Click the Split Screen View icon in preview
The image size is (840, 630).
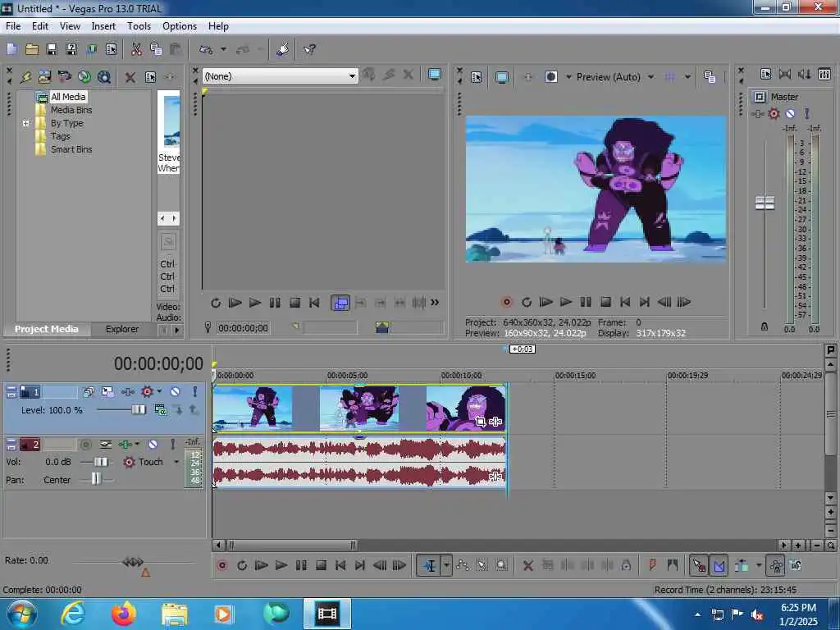point(550,77)
